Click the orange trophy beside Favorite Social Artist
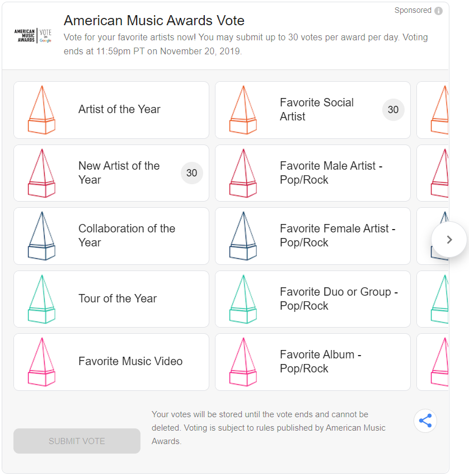Screen dimensions: 469x476 pos(243,110)
